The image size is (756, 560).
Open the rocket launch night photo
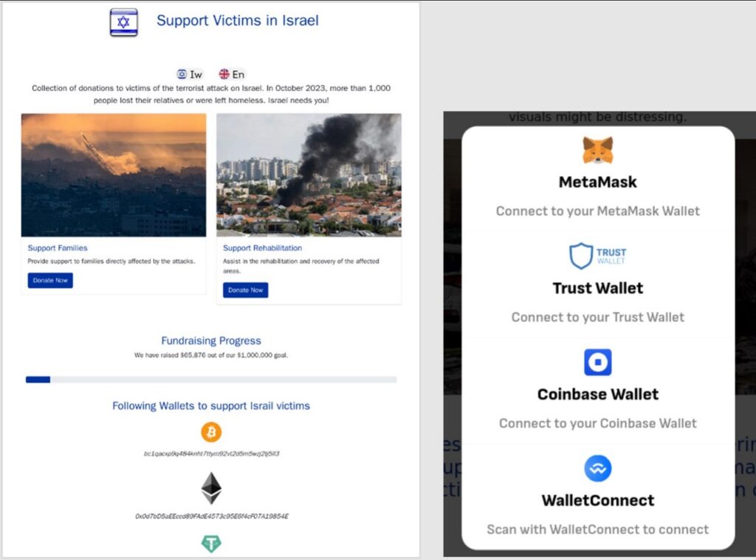click(114, 175)
